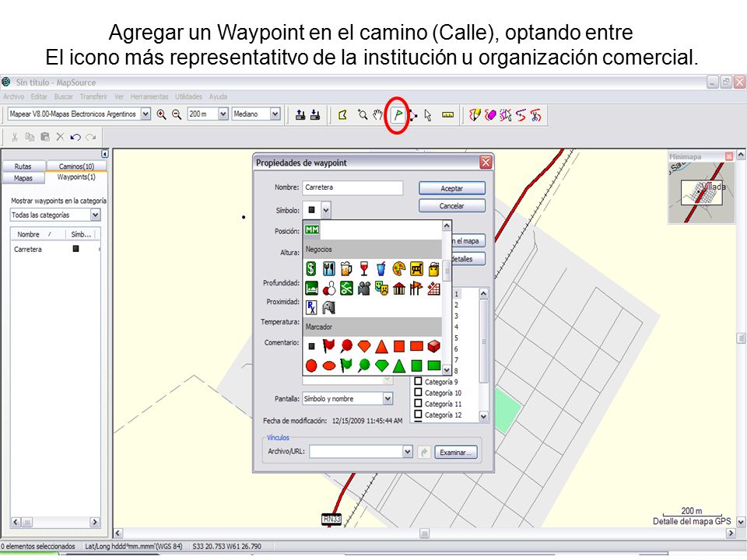The image size is (747, 560).
Task: Choose the green triangle marker swatch
Action: [x=398, y=366]
